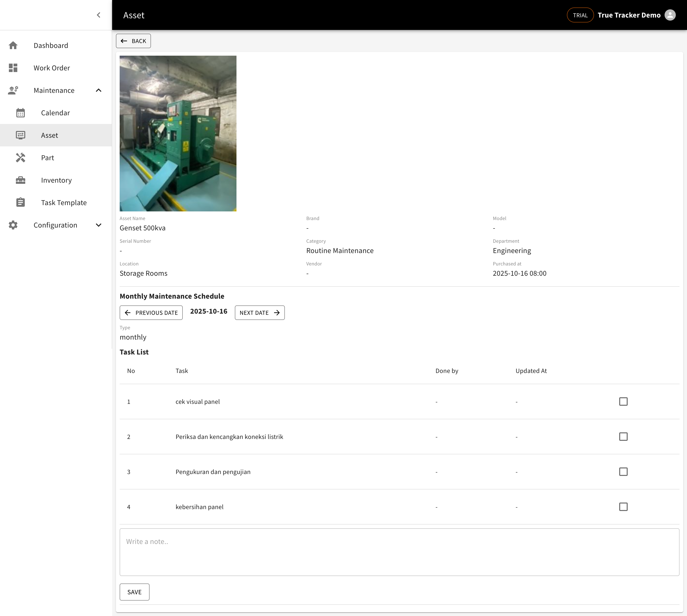
Task: Mark 'kebersihan panel' task as done
Action: [x=623, y=507]
